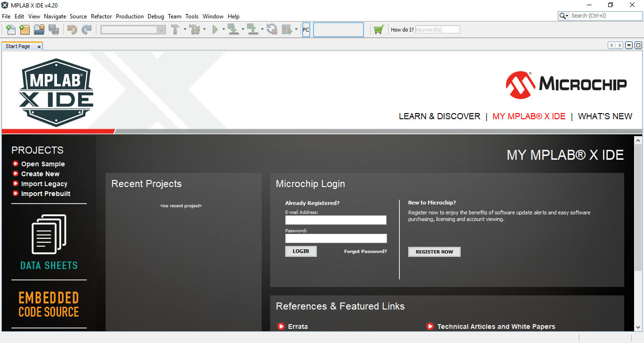The height and width of the screenshot is (343, 644).
Task: Switch to the MY MPLAB® X IDE section
Action: click(529, 116)
